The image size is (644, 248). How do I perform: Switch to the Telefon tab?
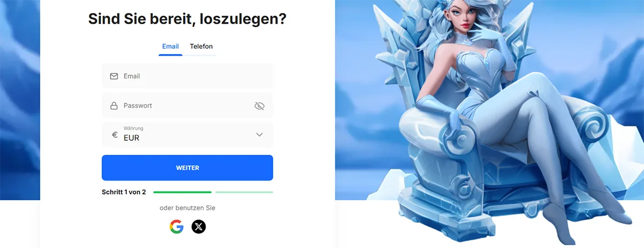201,47
